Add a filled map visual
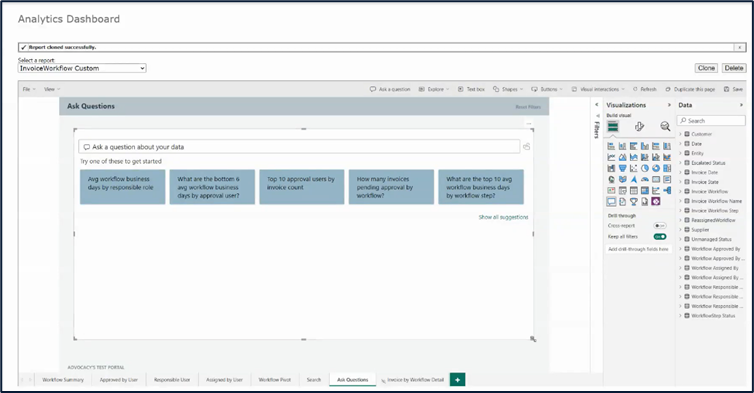The image size is (754, 393). tap(622, 179)
